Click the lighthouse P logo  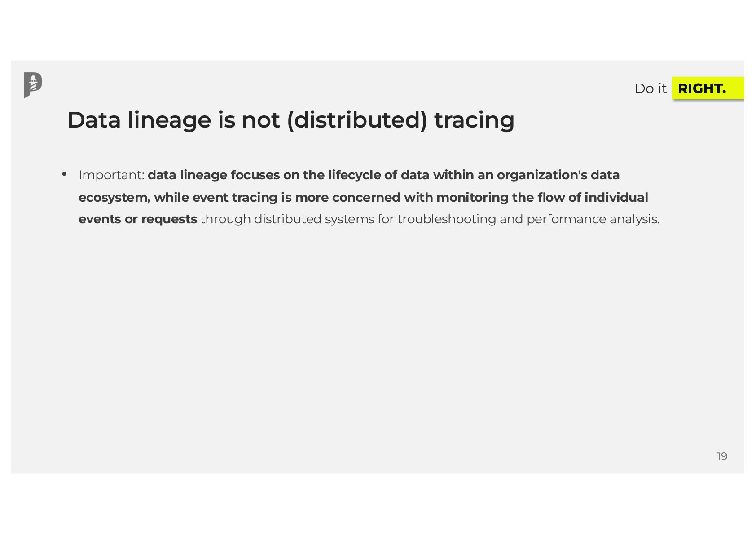[x=33, y=85]
